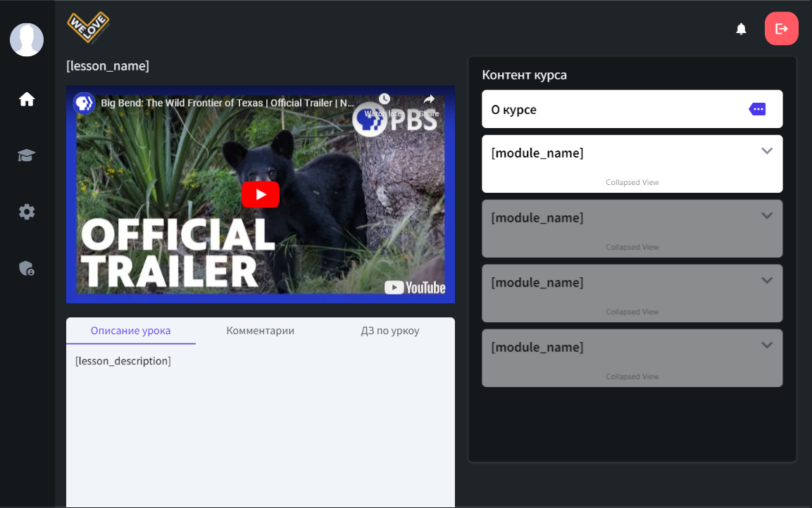Viewport: 812px width, 508px height.
Task: Expand the second grey [module_name] module
Action: [632, 293]
